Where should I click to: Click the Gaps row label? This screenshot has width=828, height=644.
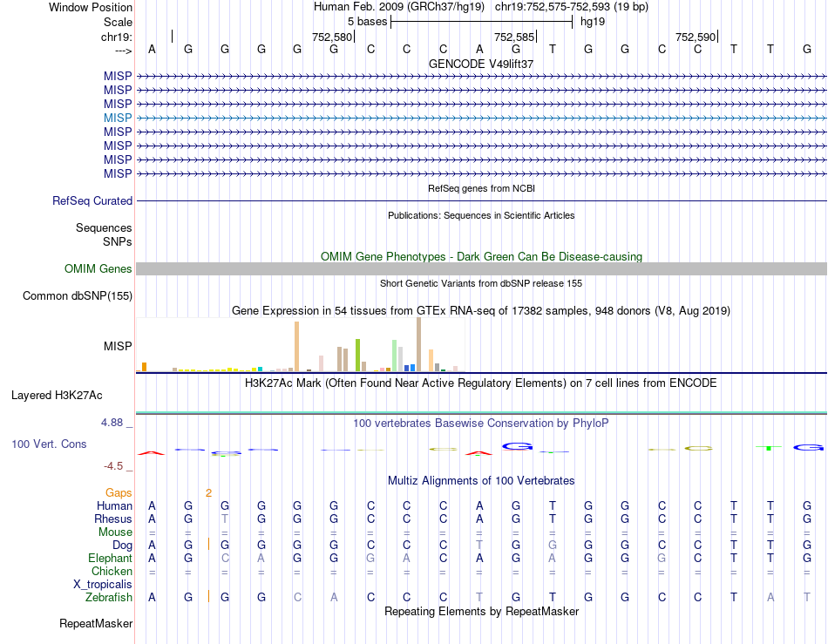pyautogui.click(x=119, y=492)
